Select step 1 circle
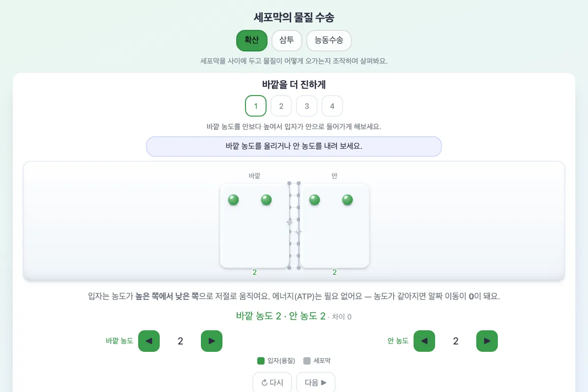Image resolution: width=588 pixels, height=392 pixels. tap(256, 106)
